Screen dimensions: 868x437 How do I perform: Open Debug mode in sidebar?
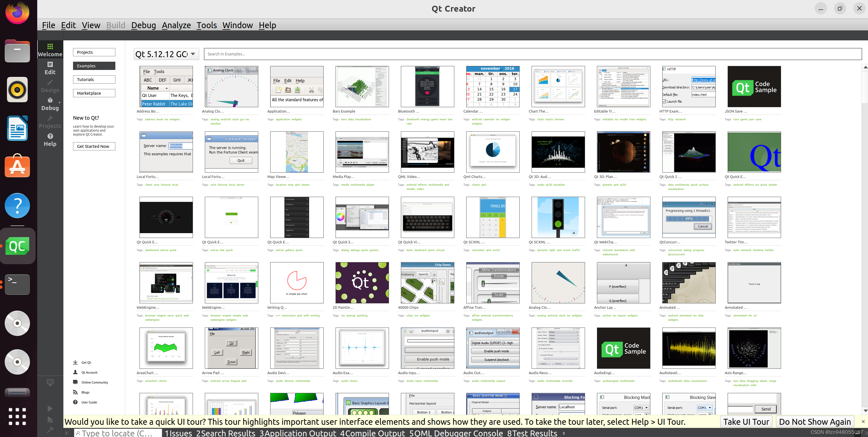point(50,103)
